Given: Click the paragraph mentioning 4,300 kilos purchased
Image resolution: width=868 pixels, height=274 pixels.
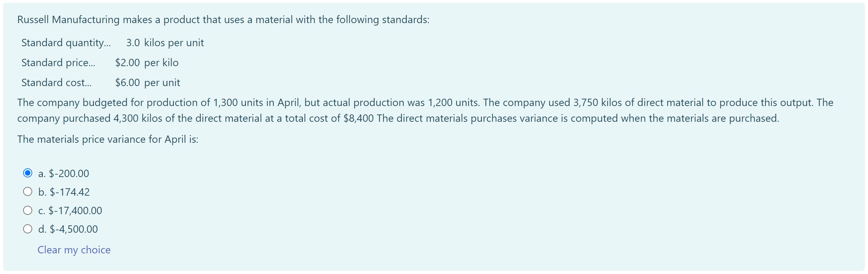Looking at the screenshot, I should point(420,110).
